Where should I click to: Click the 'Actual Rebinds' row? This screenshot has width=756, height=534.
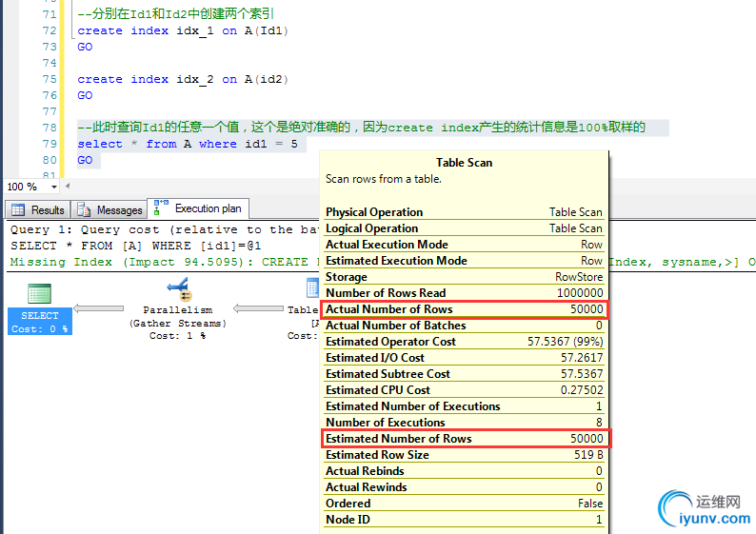464,471
